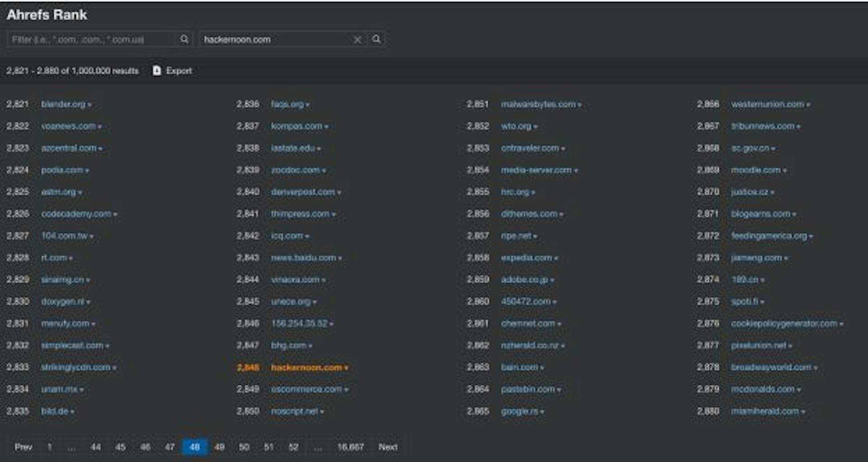Image resolution: width=868 pixels, height=462 pixels.
Task: Open the bain.com link
Action: (x=520, y=368)
